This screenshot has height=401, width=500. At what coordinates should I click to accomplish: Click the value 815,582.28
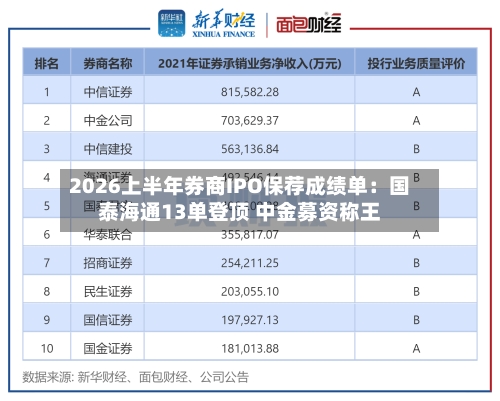click(x=250, y=92)
